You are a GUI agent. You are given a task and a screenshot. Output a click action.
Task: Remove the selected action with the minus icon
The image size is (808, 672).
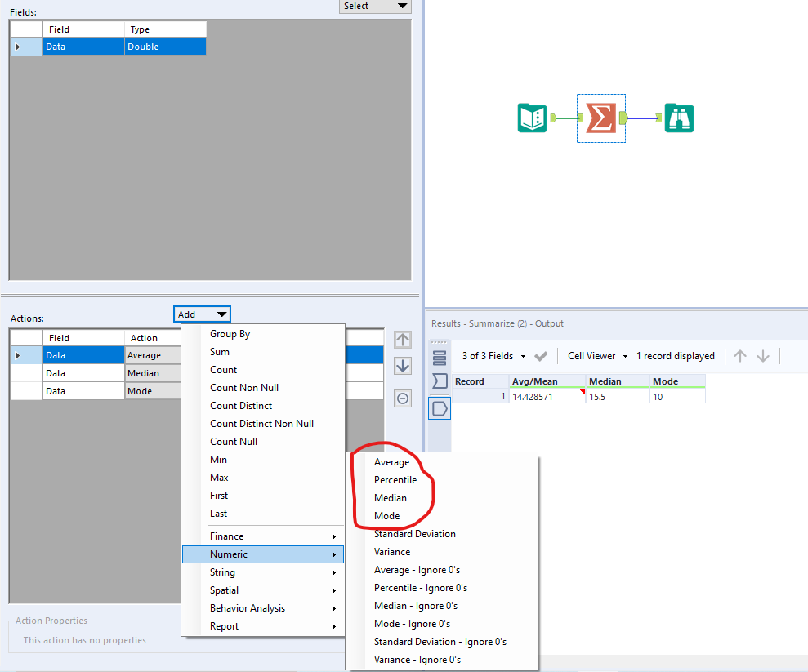coord(402,398)
